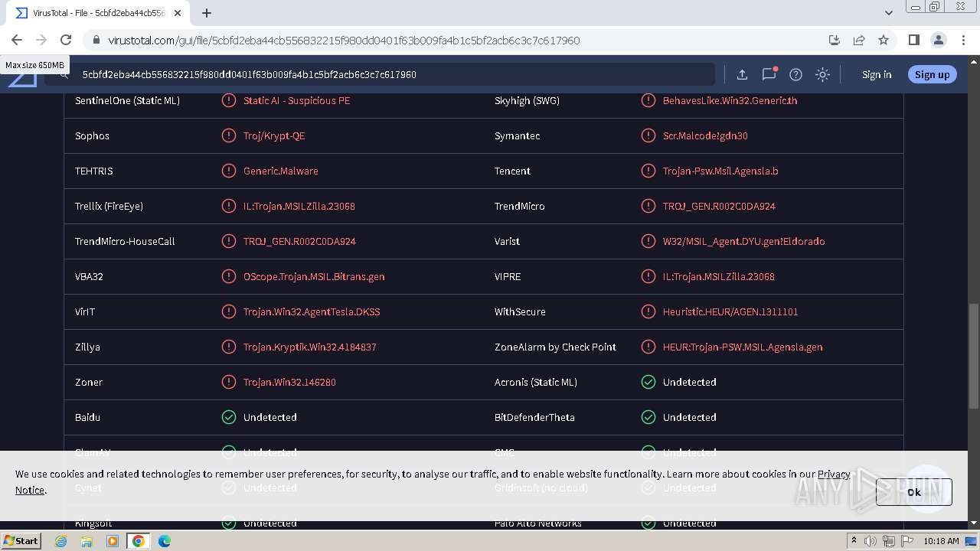980x551 pixels.
Task: Click the Skyhigh (SWG) alert icon
Action: pos(648,100)
